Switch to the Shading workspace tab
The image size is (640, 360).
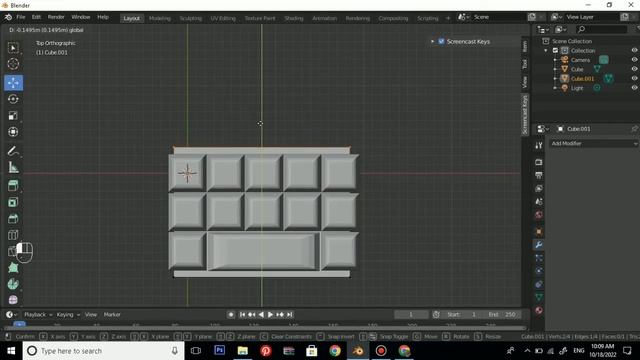pyautogui.click(x=294, y=18)
